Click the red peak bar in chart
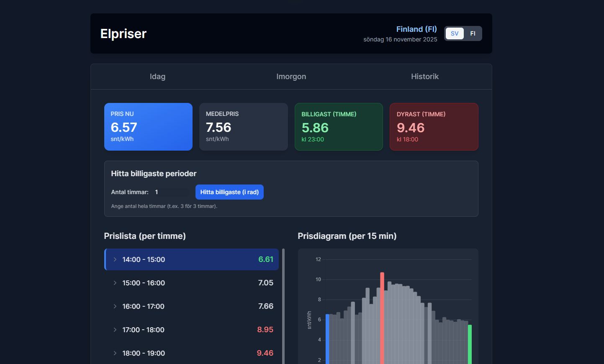The width and height of the screenshot is (604, 364). click(x=382, y=318)
